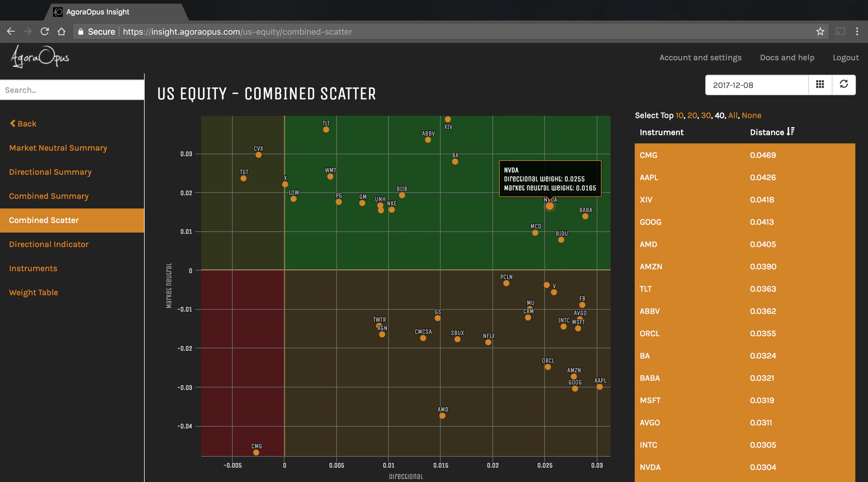Click the BABA data point on scatter
The width and height of the screenshot is (868, 482).
585,216
